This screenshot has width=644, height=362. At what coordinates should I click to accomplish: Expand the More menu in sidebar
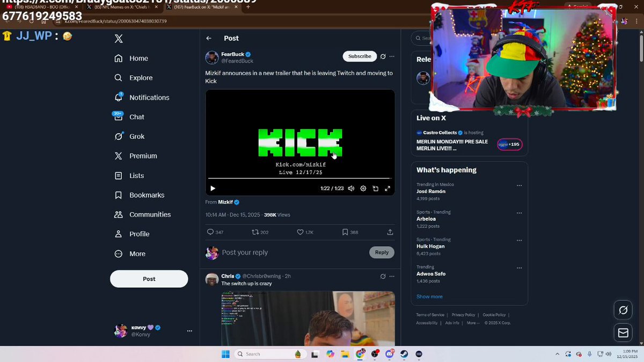click(x=130, y=254)
